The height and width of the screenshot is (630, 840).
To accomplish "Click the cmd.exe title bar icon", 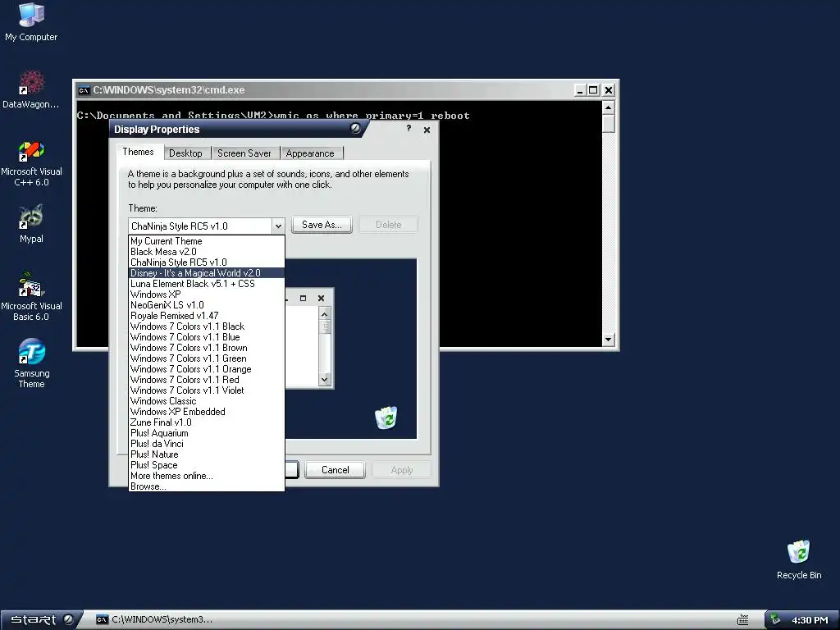I will (84, 90).
